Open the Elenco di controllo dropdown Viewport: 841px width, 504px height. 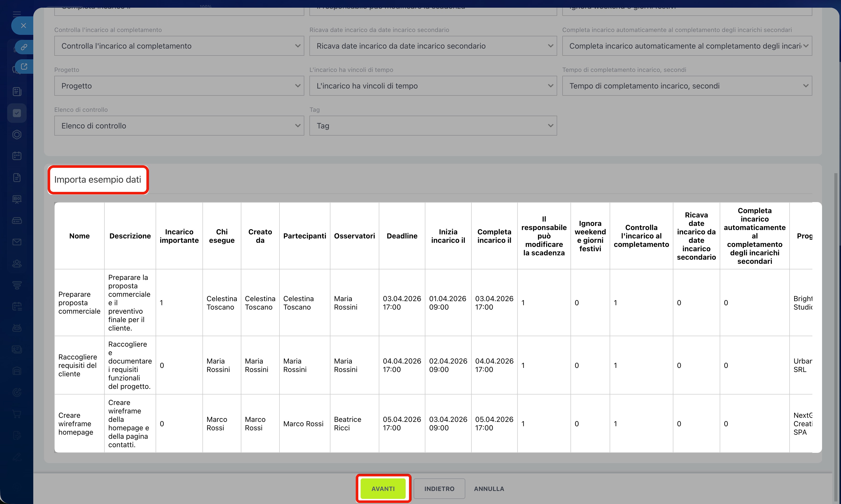click(x=179, y=126)
